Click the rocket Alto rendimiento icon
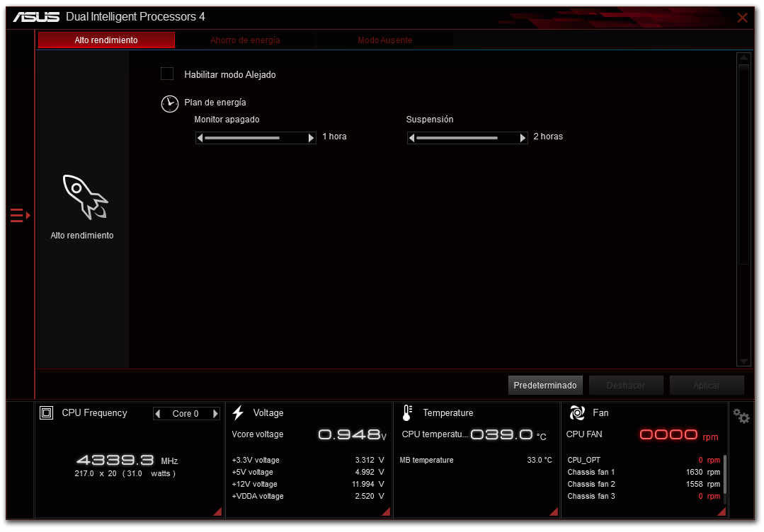 point(85,197)
